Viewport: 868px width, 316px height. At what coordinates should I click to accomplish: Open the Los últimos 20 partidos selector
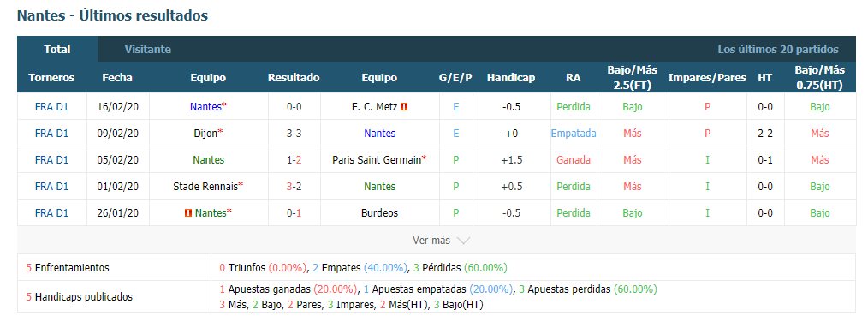(778, 50)
